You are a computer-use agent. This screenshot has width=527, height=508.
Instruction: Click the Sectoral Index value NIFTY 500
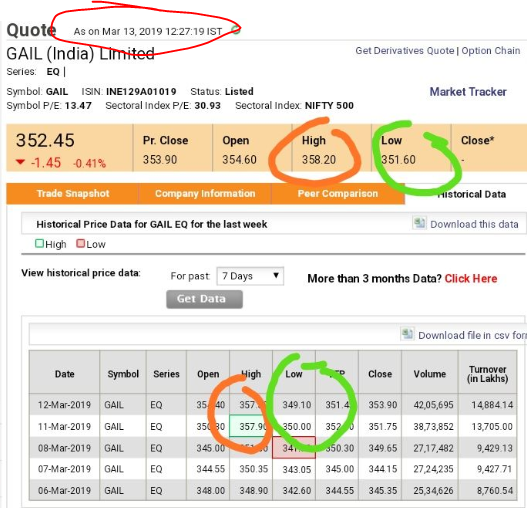[329, 106]
